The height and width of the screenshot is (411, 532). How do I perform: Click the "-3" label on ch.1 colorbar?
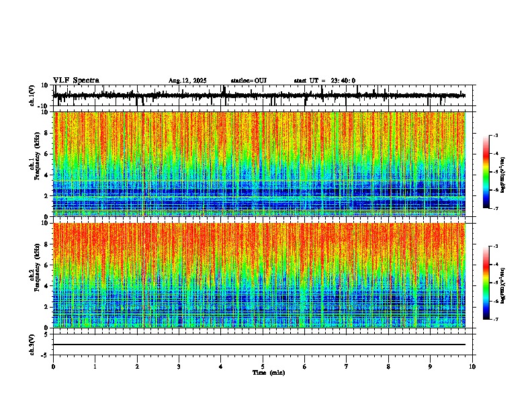pyautogui.click(x=496, y=135)
